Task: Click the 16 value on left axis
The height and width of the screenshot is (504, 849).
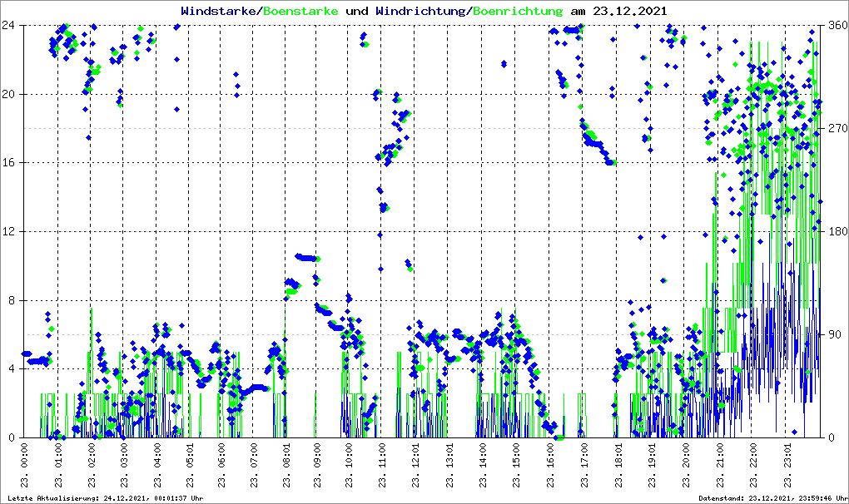Action: tap(10, 163)
